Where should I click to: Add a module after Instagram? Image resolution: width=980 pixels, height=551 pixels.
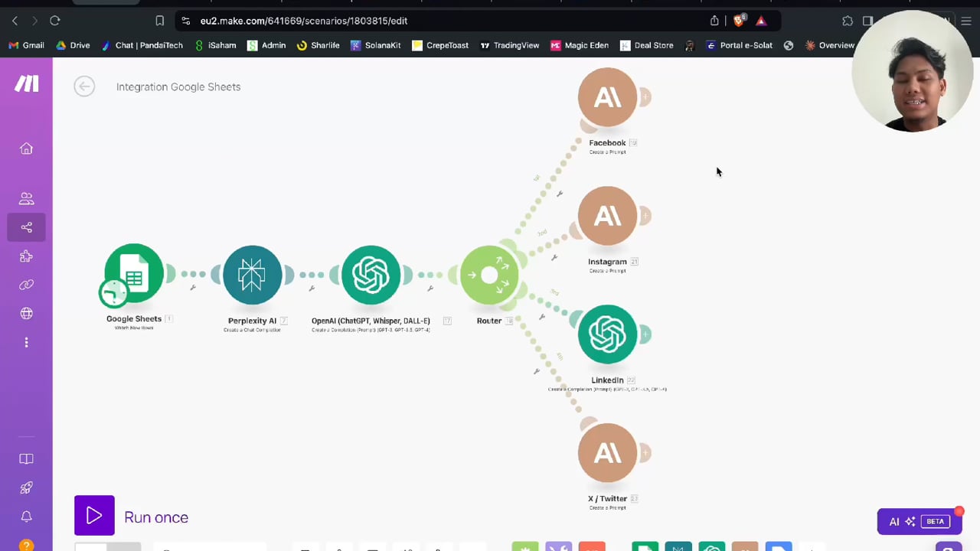[645, 216]
